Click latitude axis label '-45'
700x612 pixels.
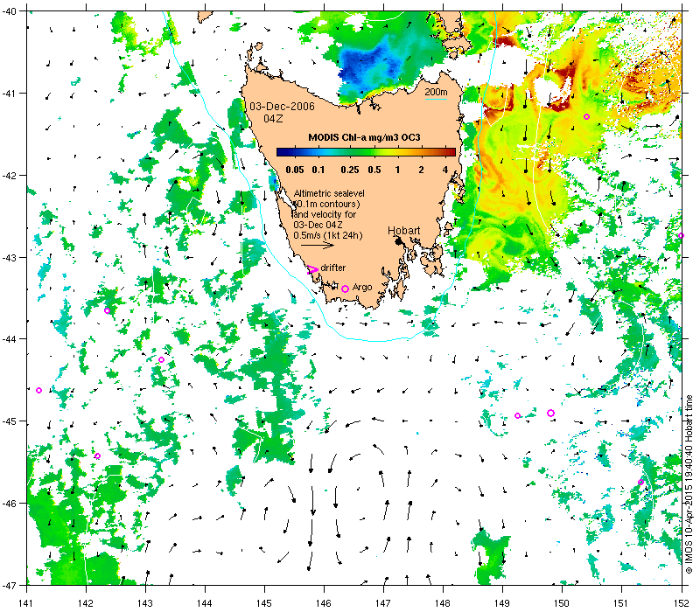[x=10, y=421]
